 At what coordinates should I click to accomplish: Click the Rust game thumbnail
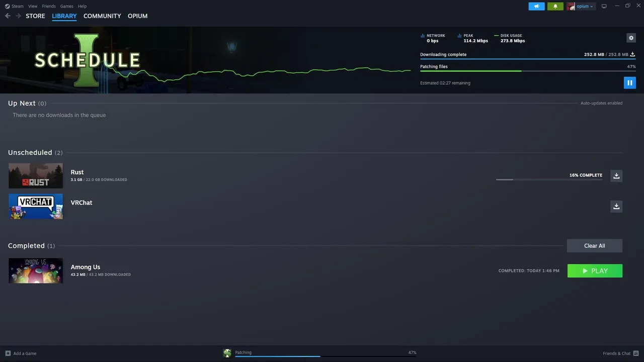[36, 176]
